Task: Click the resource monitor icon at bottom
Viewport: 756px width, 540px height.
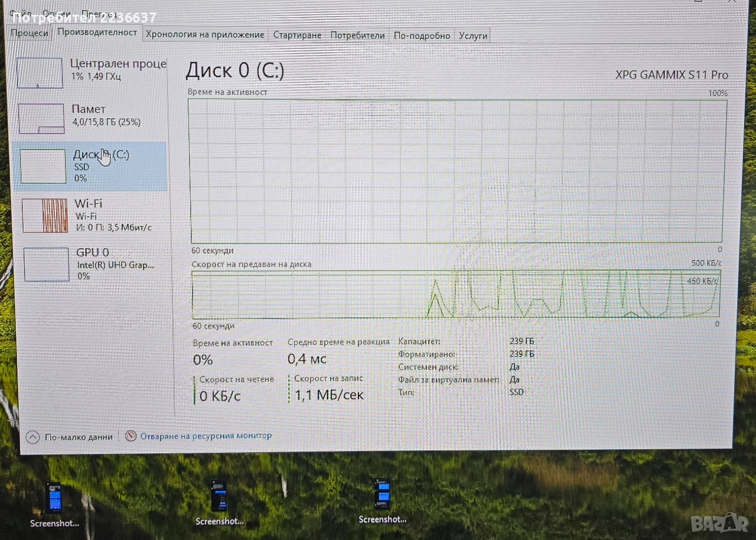Action: (131, 436)
